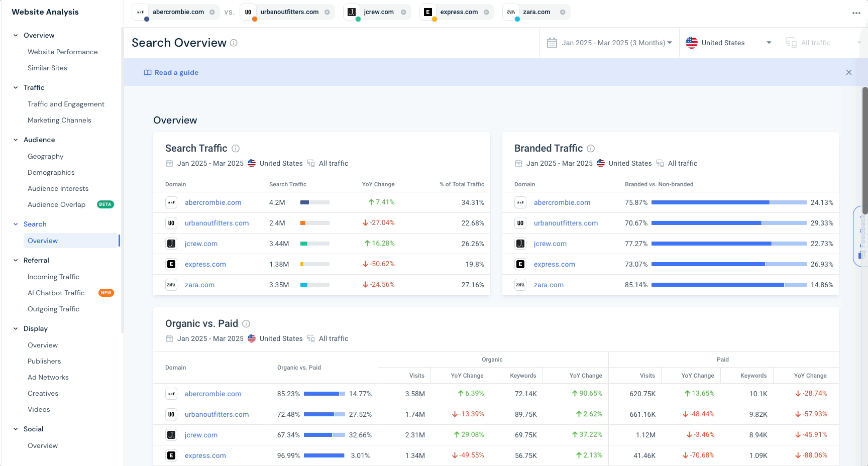Open Geography under Audience
Screen dimensions: 868x466
tap(46, 156)
